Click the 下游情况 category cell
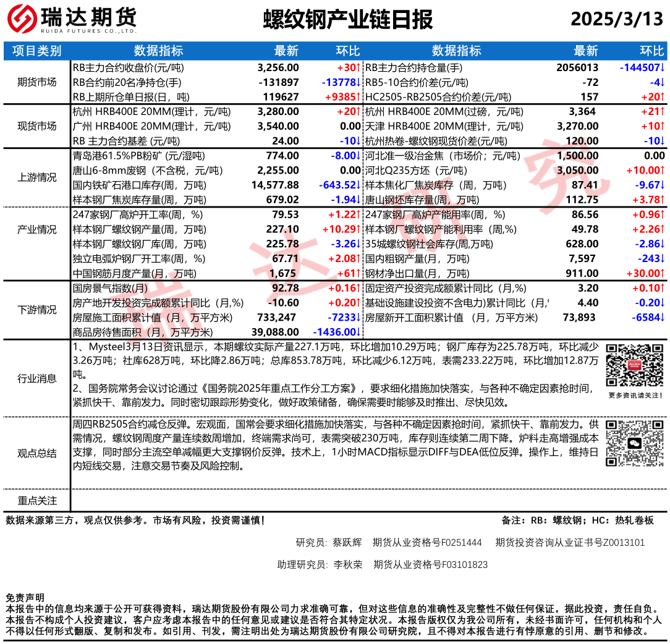 [x=36, y=310]
